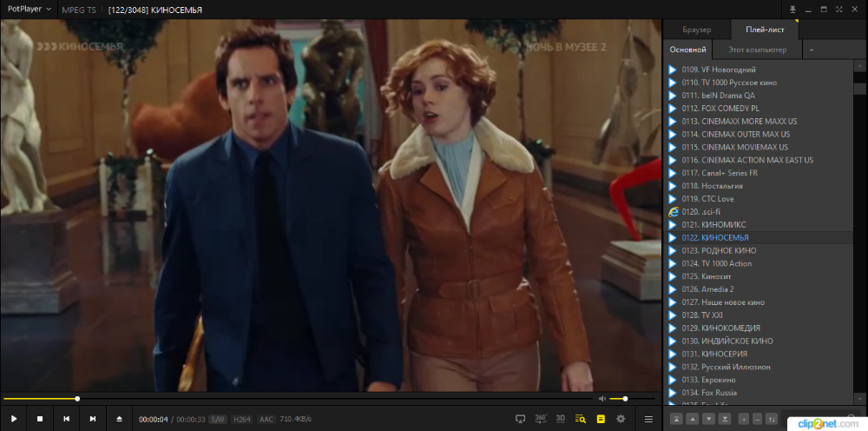Select 0112. FOX COMEDY PL
This screenshot has width=868, height=431.
pyautogui.click(x=758, y=109)
